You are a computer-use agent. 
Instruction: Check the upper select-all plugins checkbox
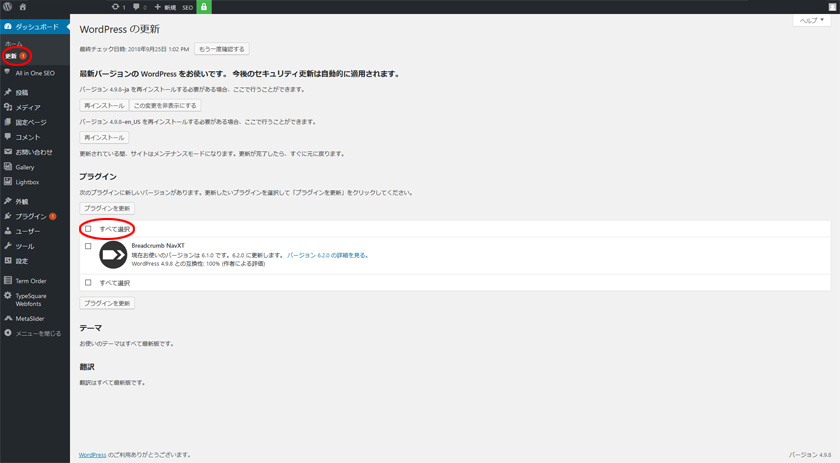88,229
